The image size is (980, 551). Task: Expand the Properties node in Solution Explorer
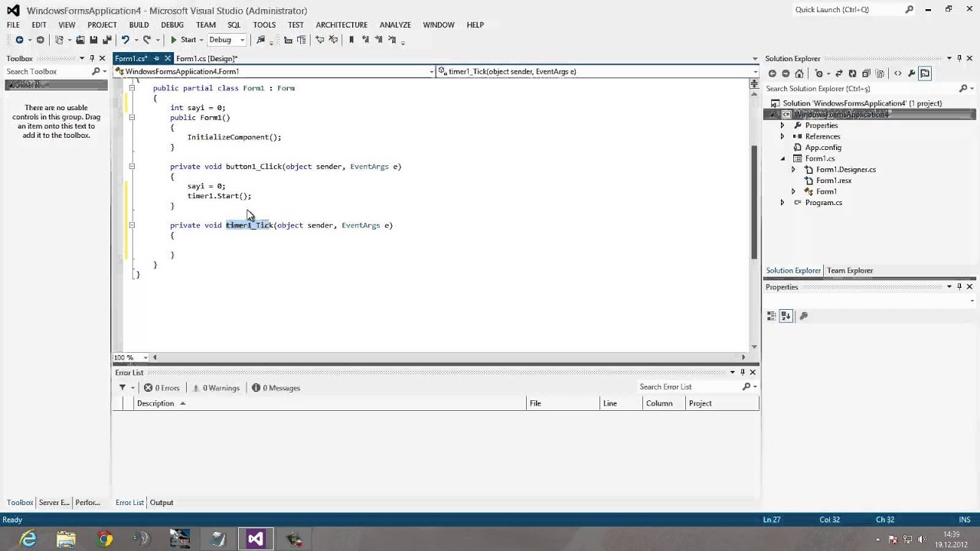(x=782, y=126)
